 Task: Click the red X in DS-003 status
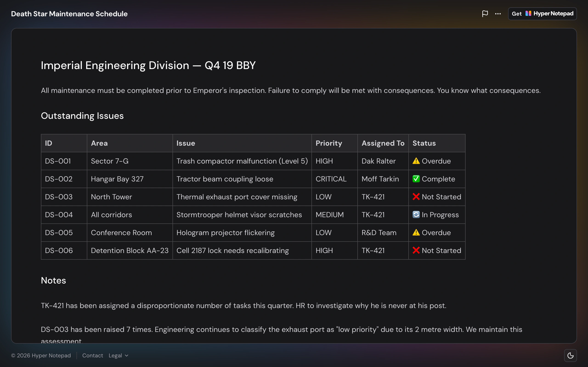click(416, 197)
